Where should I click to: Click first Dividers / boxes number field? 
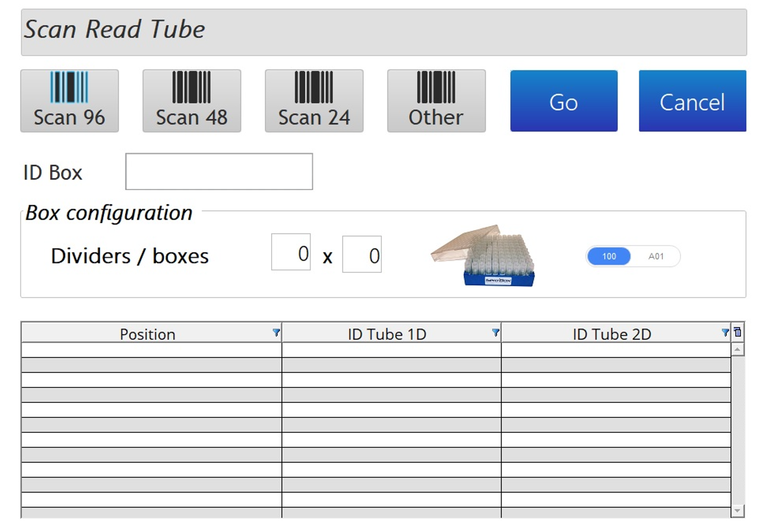tap(291, 252)
